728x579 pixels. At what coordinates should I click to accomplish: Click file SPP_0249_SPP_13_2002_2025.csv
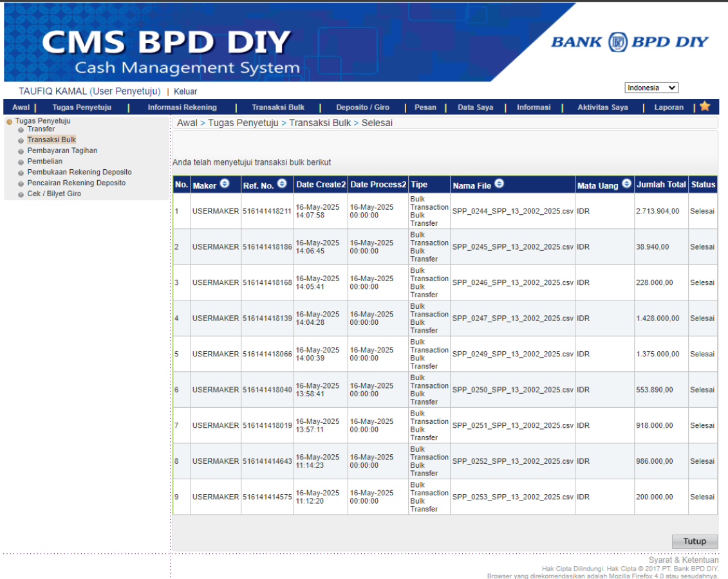[x=512, y=354]
